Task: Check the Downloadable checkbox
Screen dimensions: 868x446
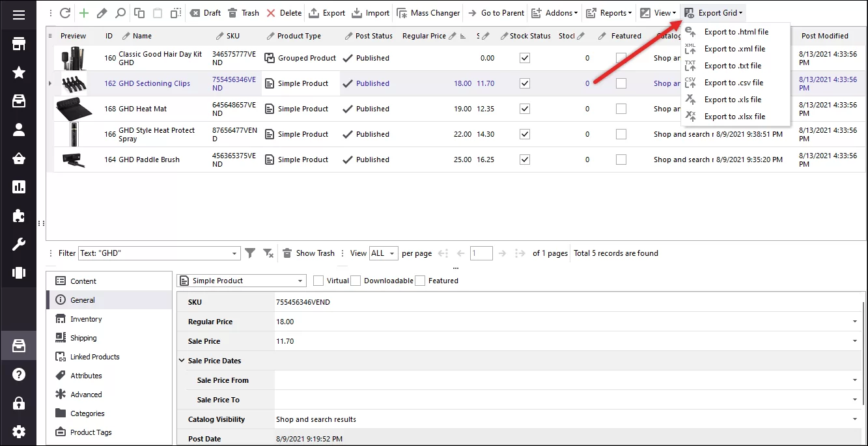Action: [356, 281]
